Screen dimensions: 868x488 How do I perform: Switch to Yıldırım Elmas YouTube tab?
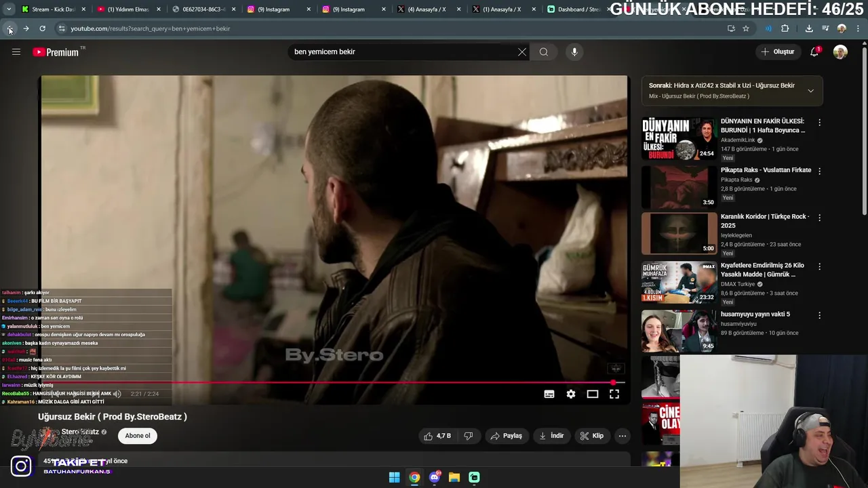[x=127, y=9]
